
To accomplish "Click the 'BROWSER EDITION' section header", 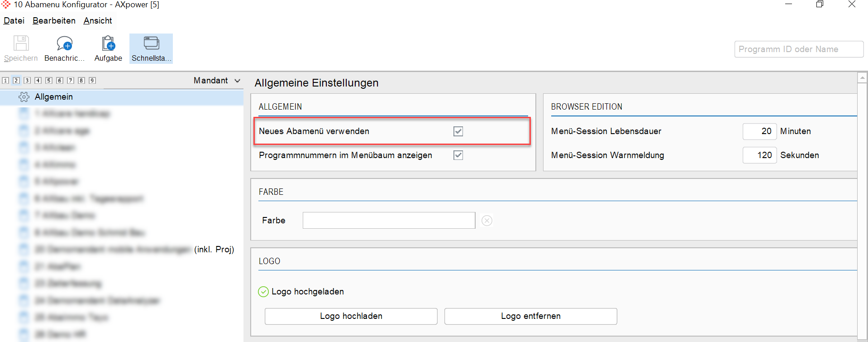I will click(587, 107).
